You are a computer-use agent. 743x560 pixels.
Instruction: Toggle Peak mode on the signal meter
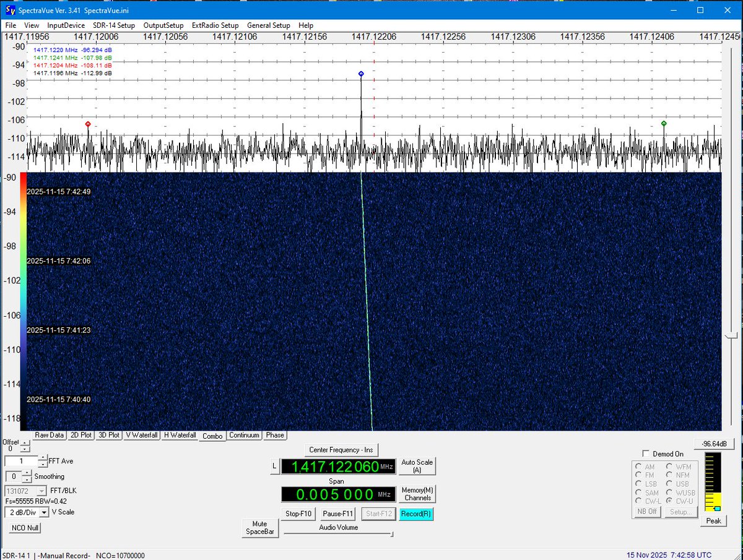(713, 521)
